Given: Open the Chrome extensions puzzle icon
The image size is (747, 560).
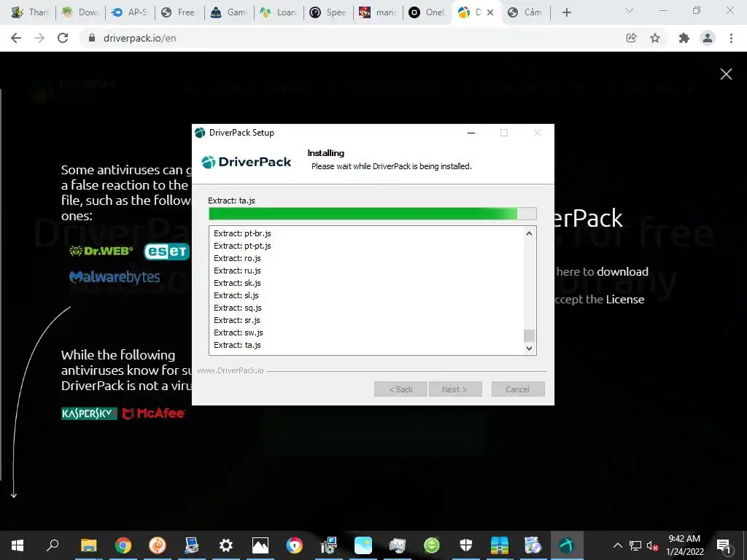Looking at the screenshot, I should point(684,38).
